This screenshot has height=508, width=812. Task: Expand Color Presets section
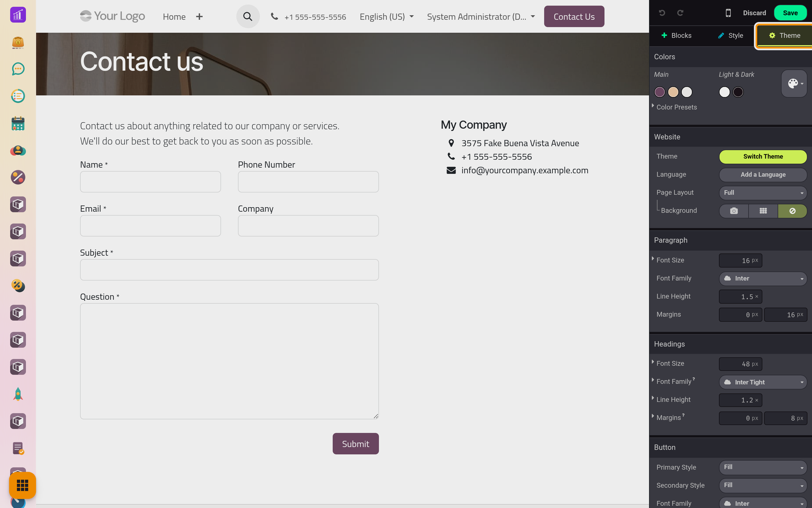coord(676,107)
